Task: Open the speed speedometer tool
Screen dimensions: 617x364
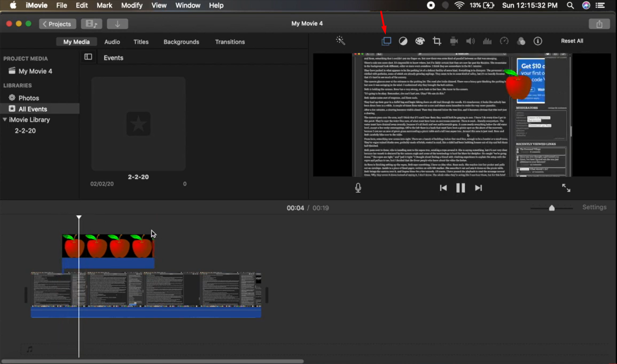Action: (504, 41)
